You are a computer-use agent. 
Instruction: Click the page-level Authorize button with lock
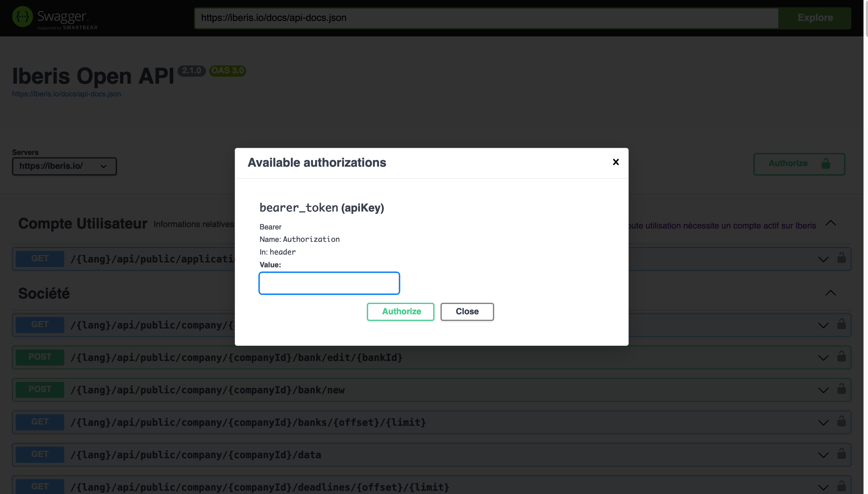tap(799, 164)
